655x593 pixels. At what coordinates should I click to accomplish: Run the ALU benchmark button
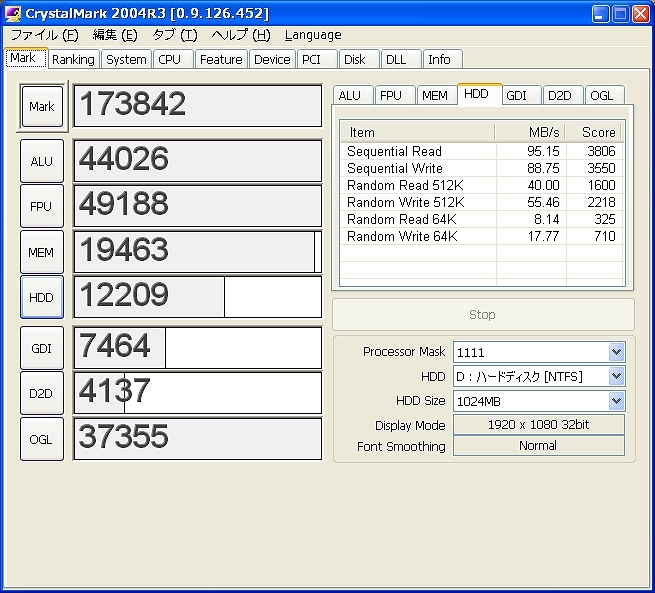[42, 161]
